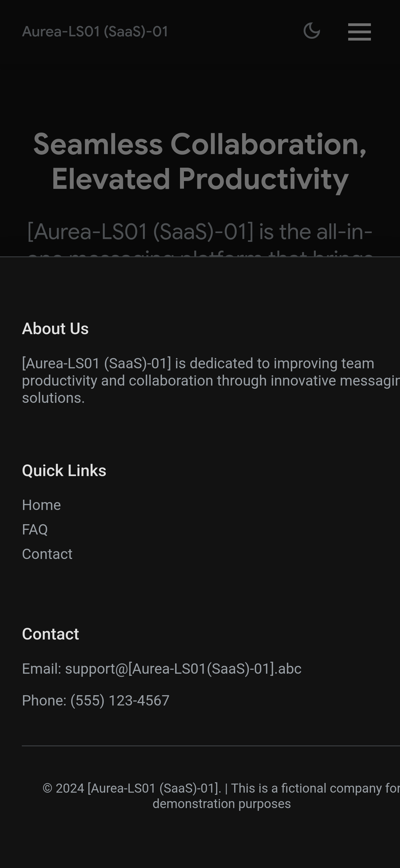Click the 'Email:' label in Contact
Image resolution: width=400 pixels, height=868 pixels.
tap(42, 669)
